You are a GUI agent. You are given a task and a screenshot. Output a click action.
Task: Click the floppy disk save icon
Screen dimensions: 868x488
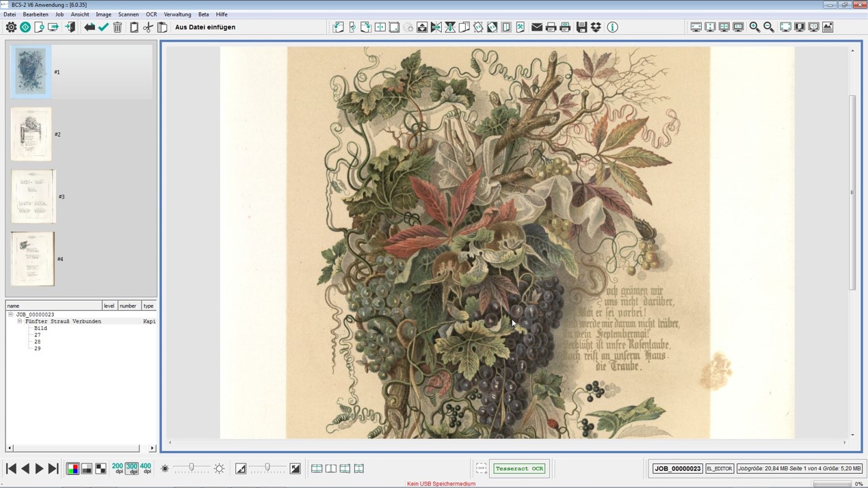[581, 27]
